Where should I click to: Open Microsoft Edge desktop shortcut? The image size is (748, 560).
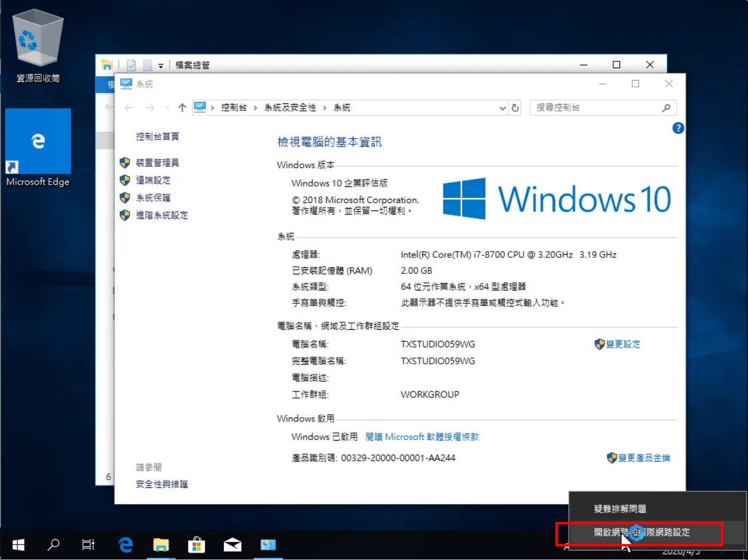[x=38, y=148]
